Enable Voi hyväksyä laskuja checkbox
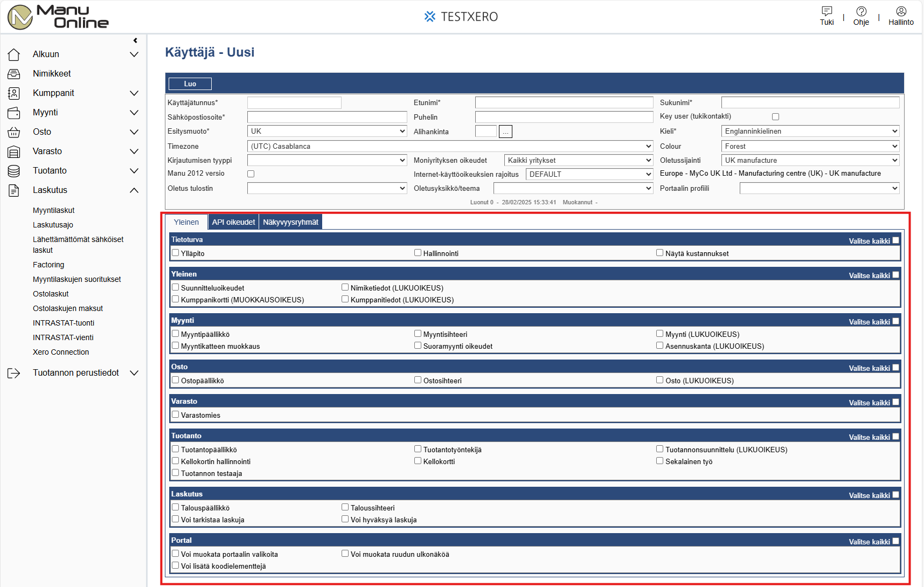 point(345,519)
